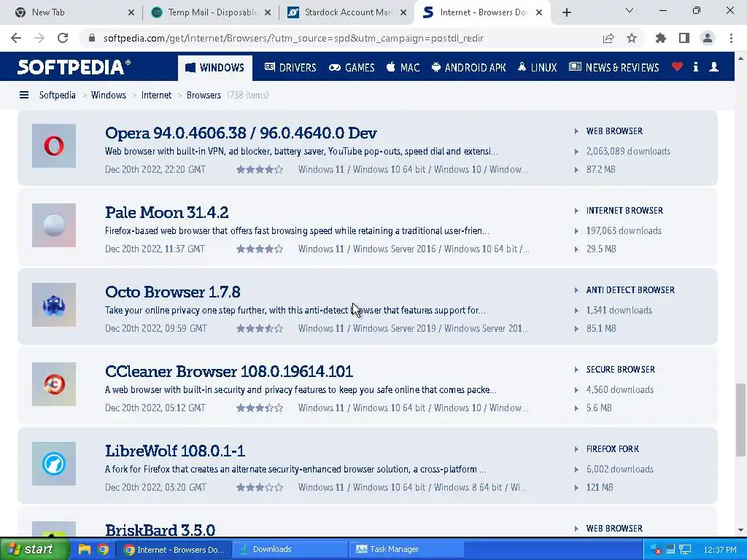The width and height of the screenshot is (747, 560).
Task: Click the SECURE BROWSER tag
Action: (620, 370)
